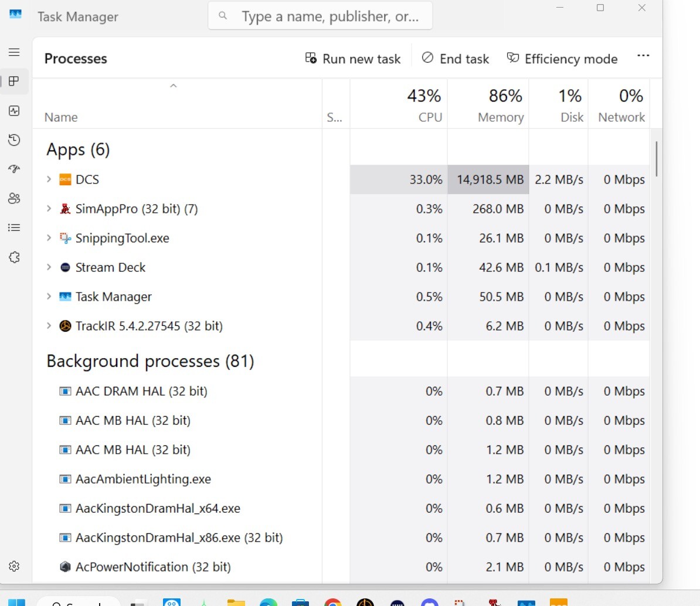The width and height of the screenshot is (700, 606).
Task: Click the SimAppPro app icon
Action: 65,209
